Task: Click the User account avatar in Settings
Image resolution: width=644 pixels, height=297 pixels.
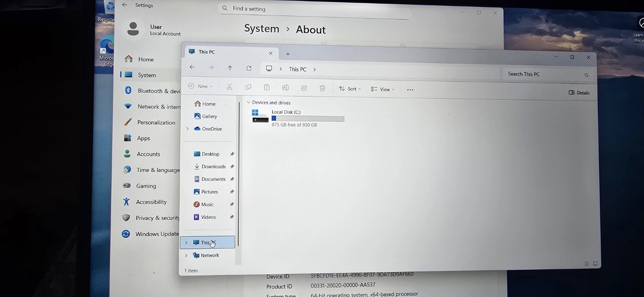Action: (x=133, y=29)
